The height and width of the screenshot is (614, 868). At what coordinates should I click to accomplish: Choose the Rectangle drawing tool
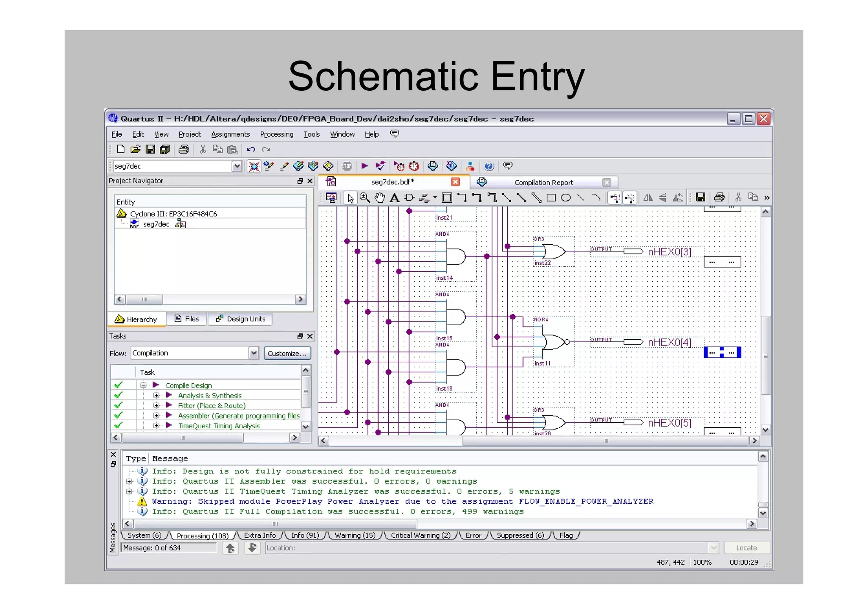pos(551,198)
